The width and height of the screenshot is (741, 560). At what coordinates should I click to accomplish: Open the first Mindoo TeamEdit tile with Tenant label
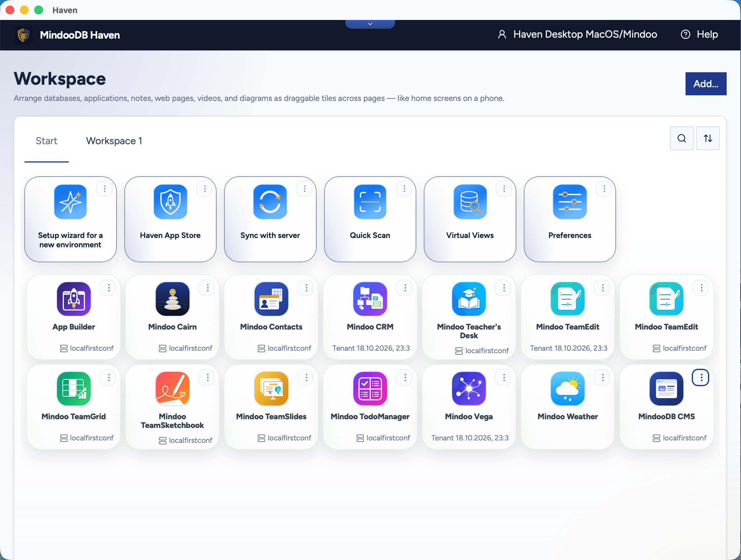568,317
